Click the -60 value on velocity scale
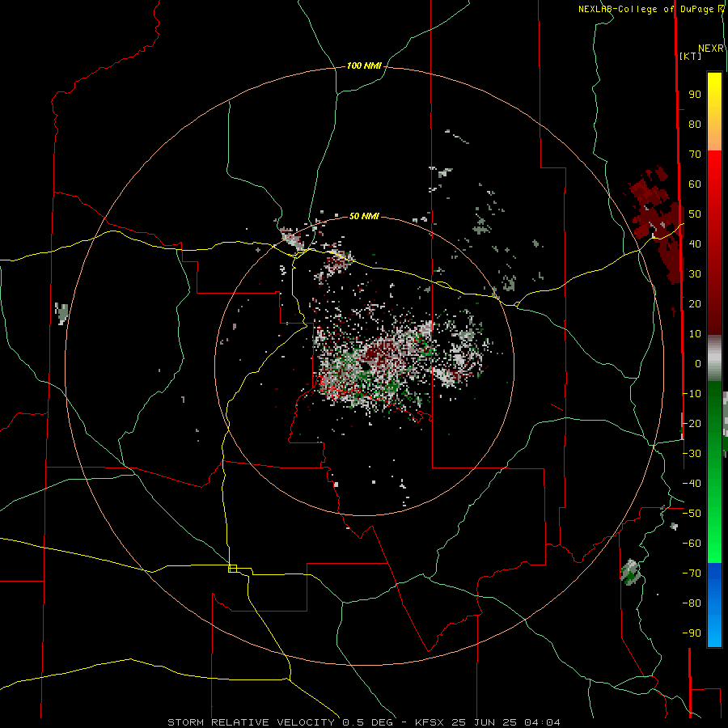This screenshot has height=728, width=728. coord(692,544)
